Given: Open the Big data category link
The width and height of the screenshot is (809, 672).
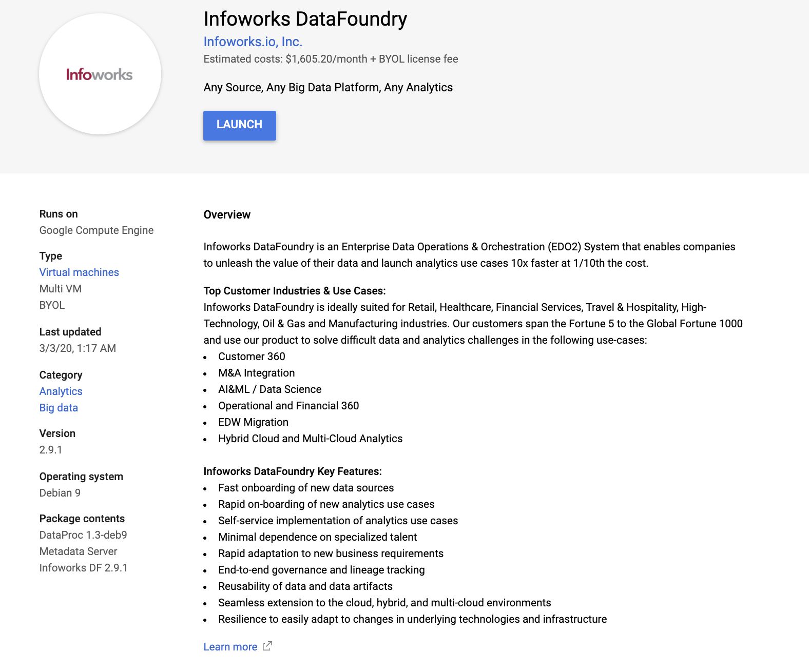Looking at the screenshot, I should click(x=59, y=408).
